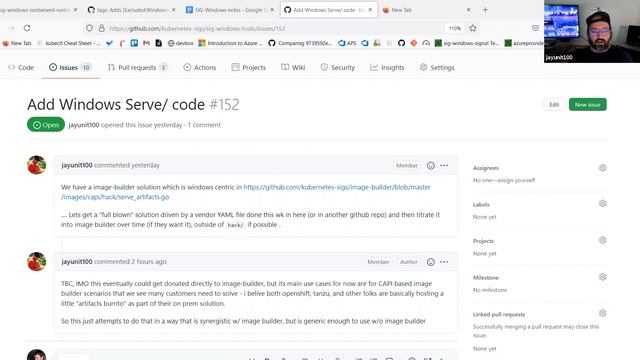Image resolution: width=640 pixels, height=360 pixels.
Task: Open the Linked pull requests gear settings
Action: [602, 313]
